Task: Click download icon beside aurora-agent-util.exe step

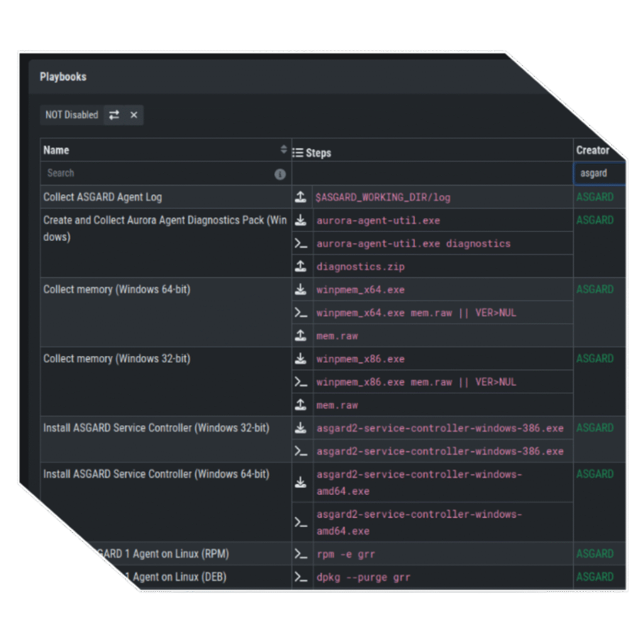Action: 301,220
